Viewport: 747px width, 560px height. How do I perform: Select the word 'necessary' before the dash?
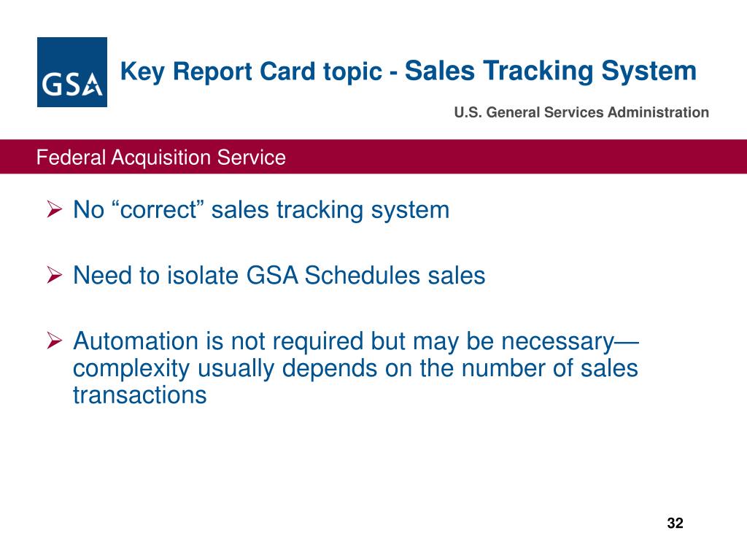coord(558,342)
